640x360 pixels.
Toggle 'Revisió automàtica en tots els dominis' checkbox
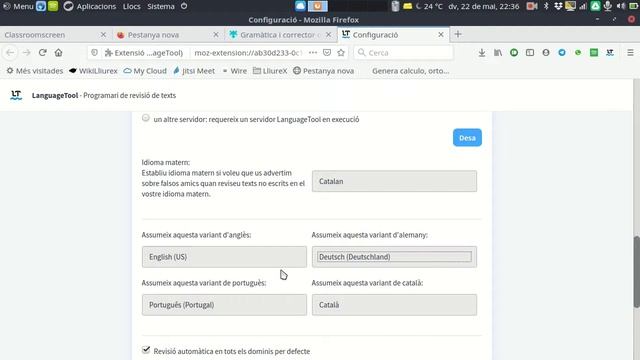[146, 350]
